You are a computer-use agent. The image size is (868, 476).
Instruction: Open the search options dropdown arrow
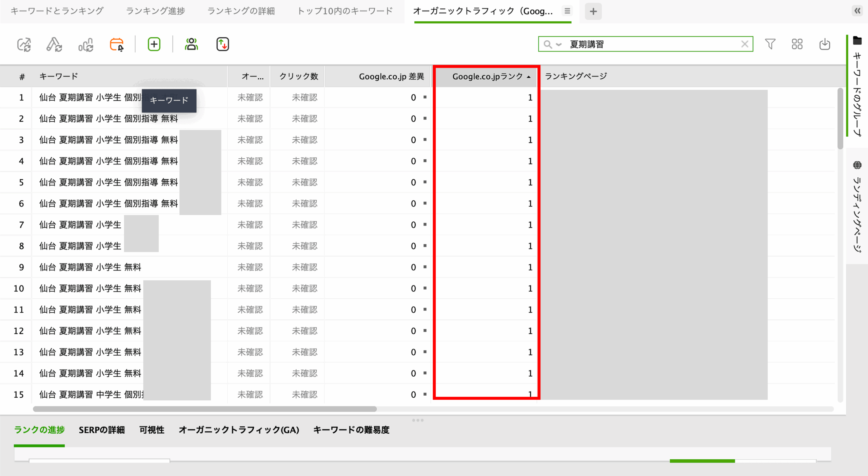[558, 44]
